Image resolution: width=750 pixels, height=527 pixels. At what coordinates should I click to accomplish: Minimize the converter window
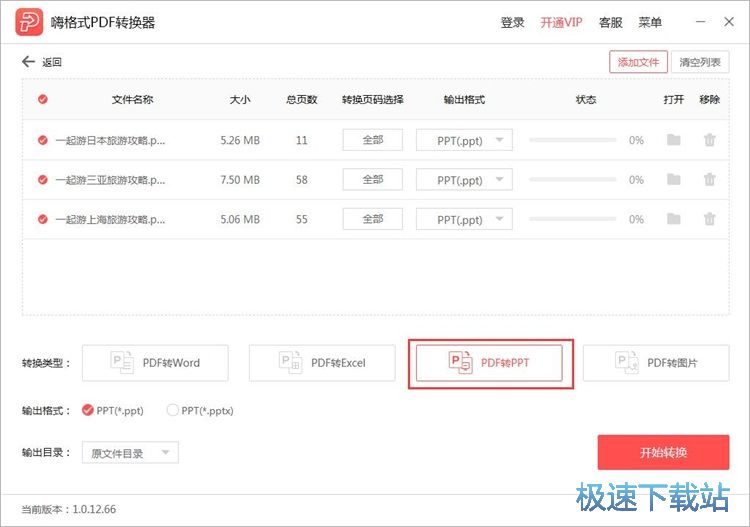coord(701,22)
